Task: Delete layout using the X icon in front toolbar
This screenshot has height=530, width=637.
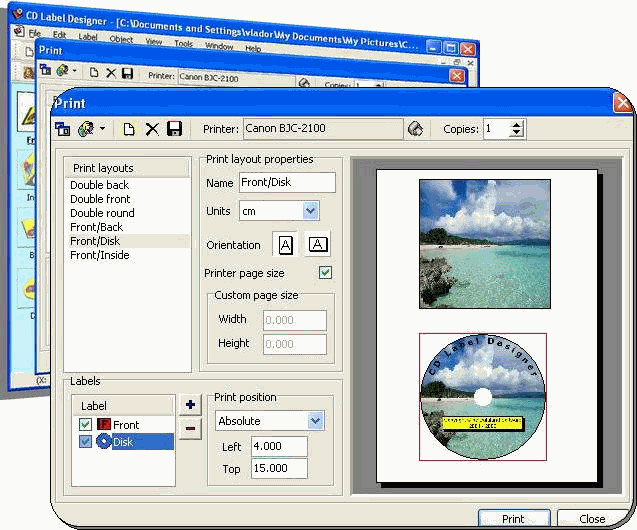Action: point(152,130)
